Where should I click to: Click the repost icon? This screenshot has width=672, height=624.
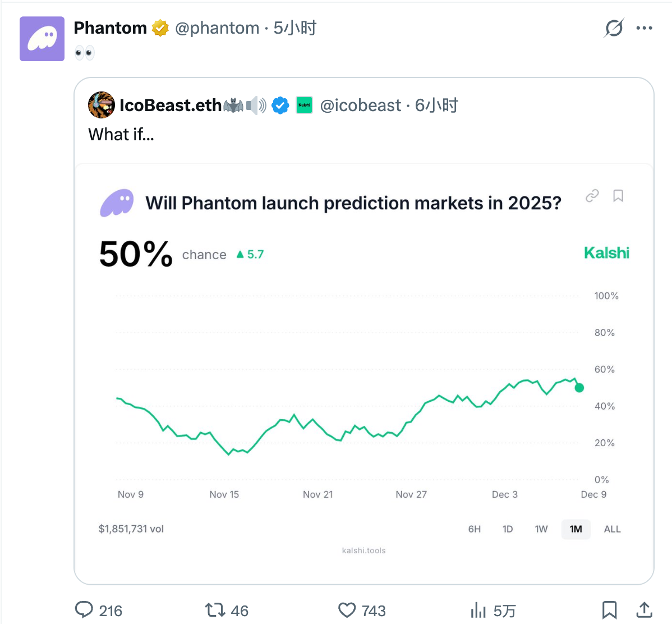point(215,610)
